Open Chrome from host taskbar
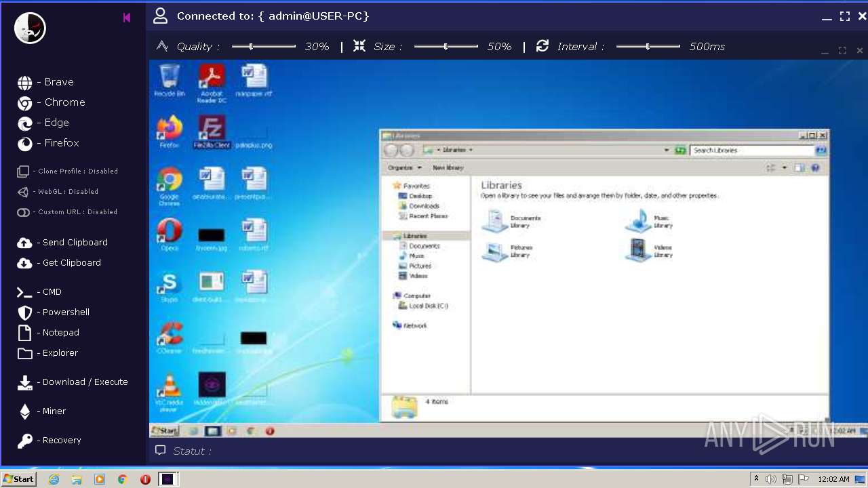Screen dimensions: 868x488 [x=123, y=479]
